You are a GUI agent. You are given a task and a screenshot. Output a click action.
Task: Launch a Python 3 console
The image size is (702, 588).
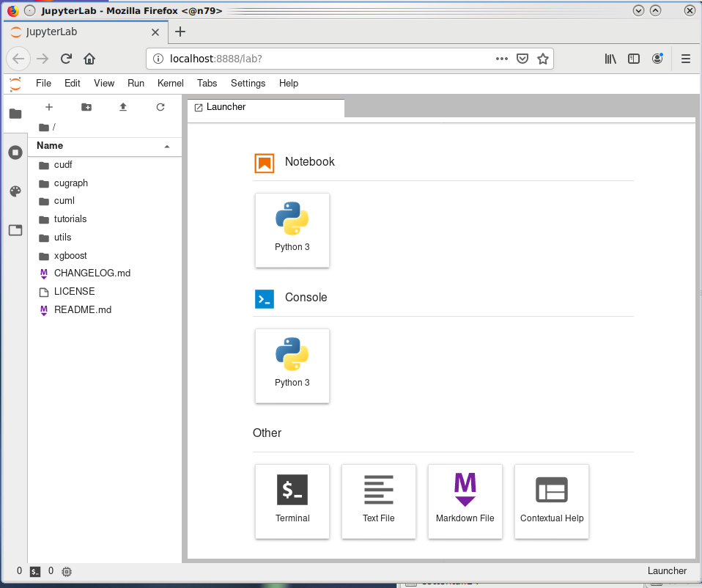292,366
